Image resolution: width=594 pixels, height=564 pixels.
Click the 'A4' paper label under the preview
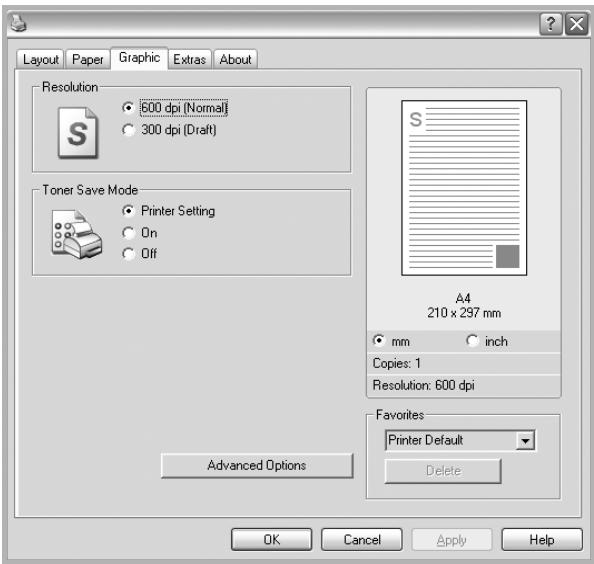point(463,298)
